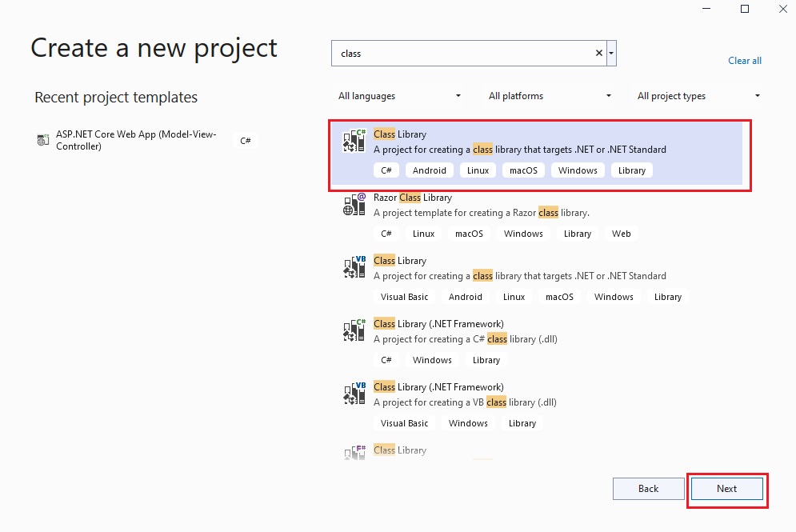This screenshot has height=532, width=796.
Task: Click 'A project for creating a VB class library (.dll)' description
Action: click(465, 402)
